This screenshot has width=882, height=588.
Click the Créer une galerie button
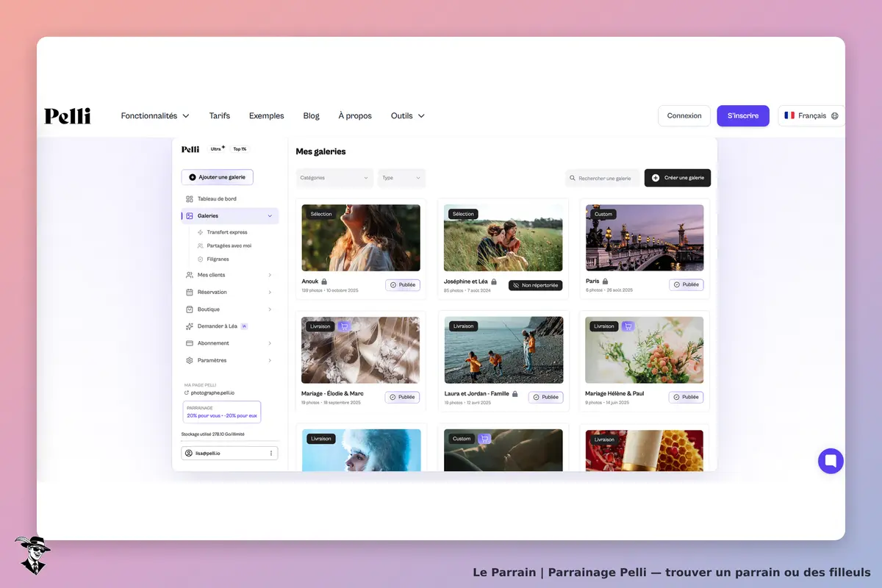tap(678, 178)
